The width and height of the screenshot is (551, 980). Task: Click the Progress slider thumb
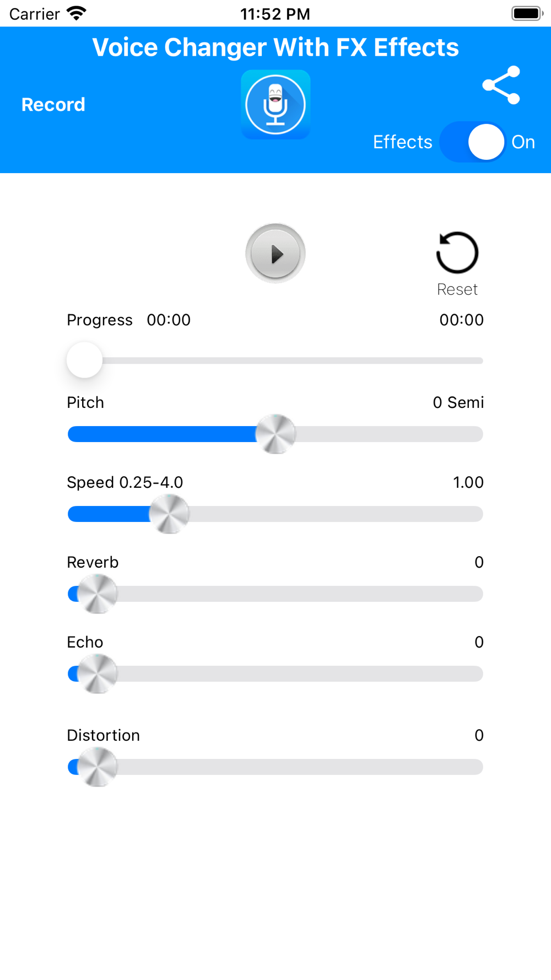(x=84, y=360)
